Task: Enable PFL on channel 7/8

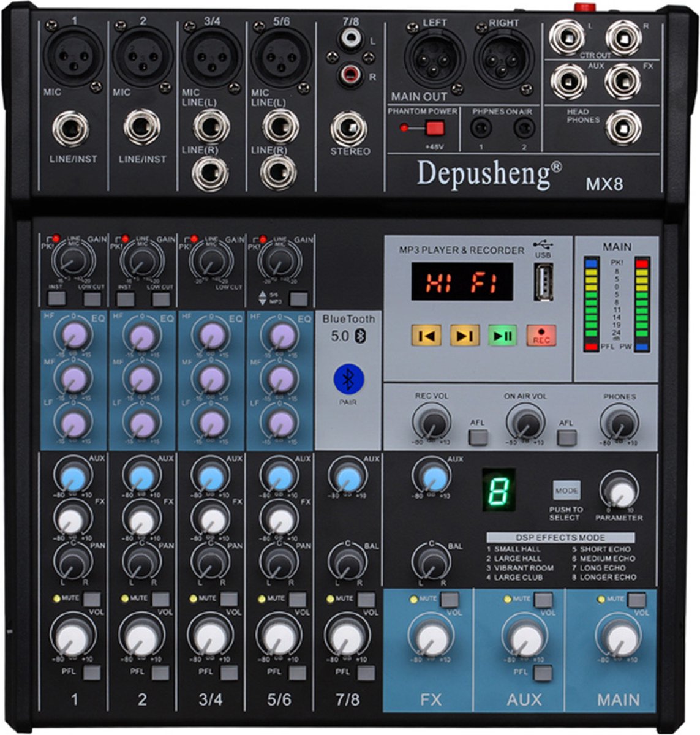Action: click(366, 673)
